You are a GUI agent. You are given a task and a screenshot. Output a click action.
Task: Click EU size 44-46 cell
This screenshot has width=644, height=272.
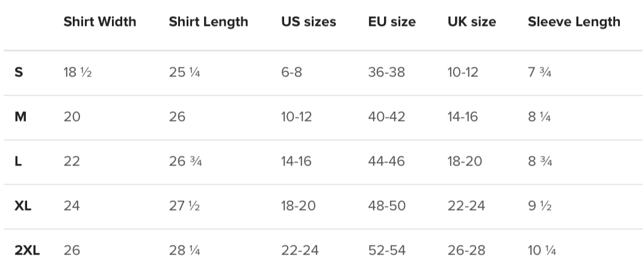tap(386, 161)
